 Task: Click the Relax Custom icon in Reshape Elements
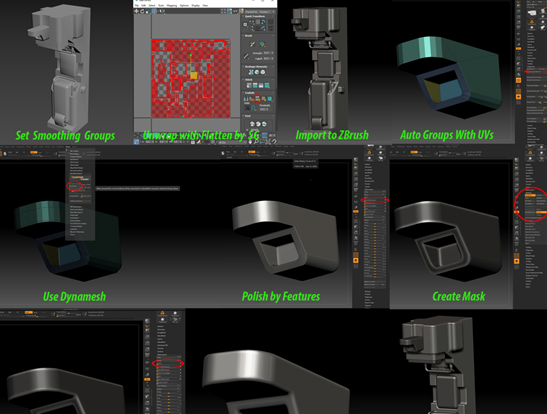click(263, 72)
